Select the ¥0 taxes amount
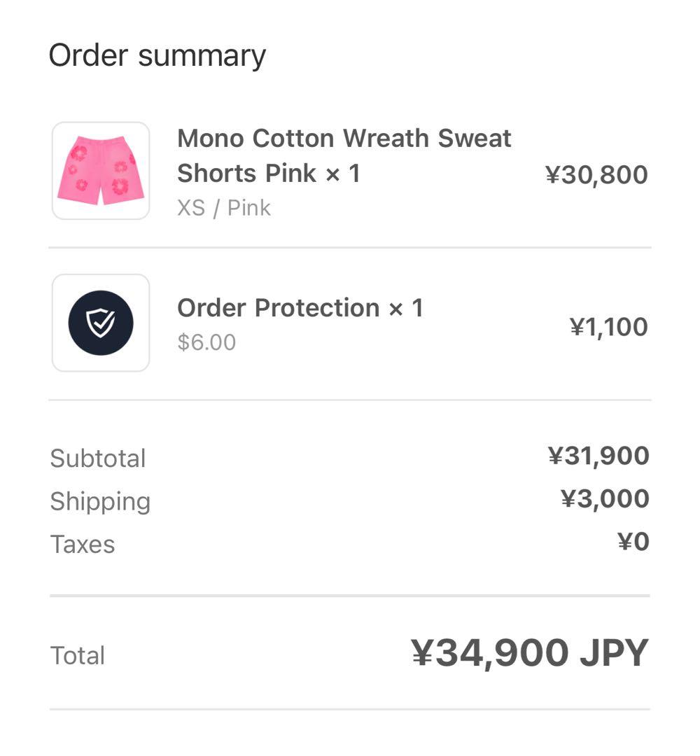Viewport: 700px width, 756px height. [633, 542]
